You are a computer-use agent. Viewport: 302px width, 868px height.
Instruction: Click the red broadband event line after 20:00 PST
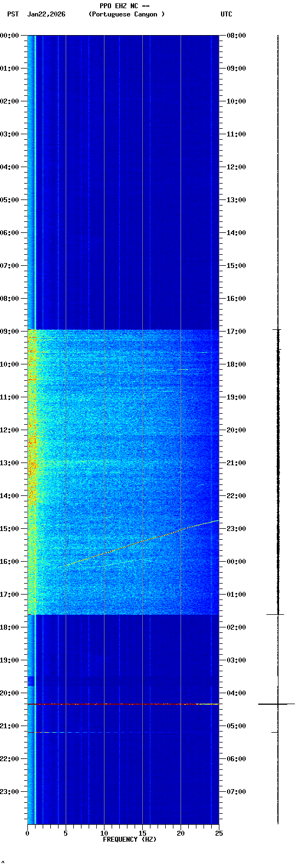(123, 704)
